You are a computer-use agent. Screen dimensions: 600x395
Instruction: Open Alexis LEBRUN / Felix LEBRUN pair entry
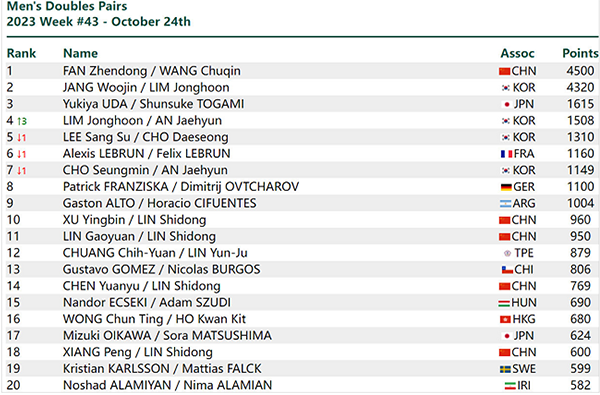pos(147,154)
